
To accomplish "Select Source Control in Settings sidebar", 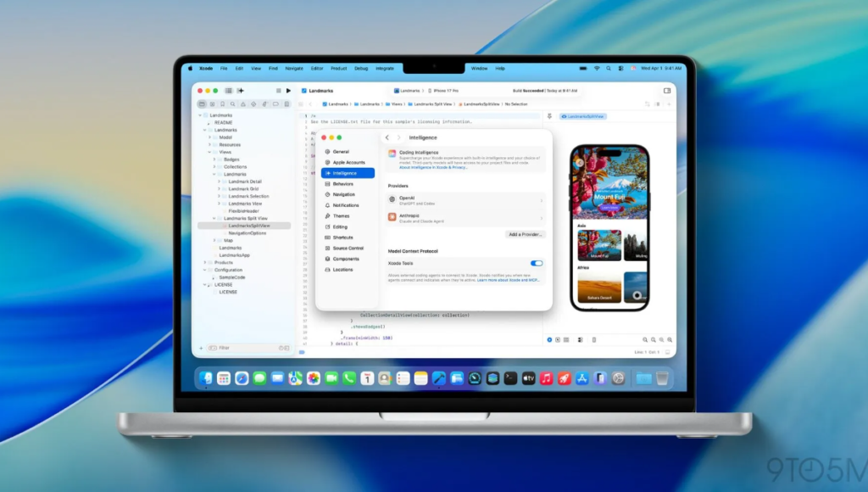I will pos(348,248).
